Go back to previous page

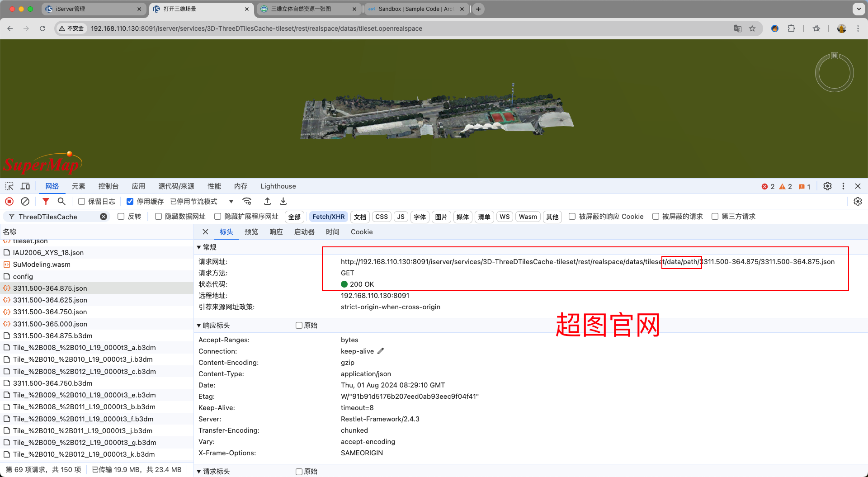10,28
